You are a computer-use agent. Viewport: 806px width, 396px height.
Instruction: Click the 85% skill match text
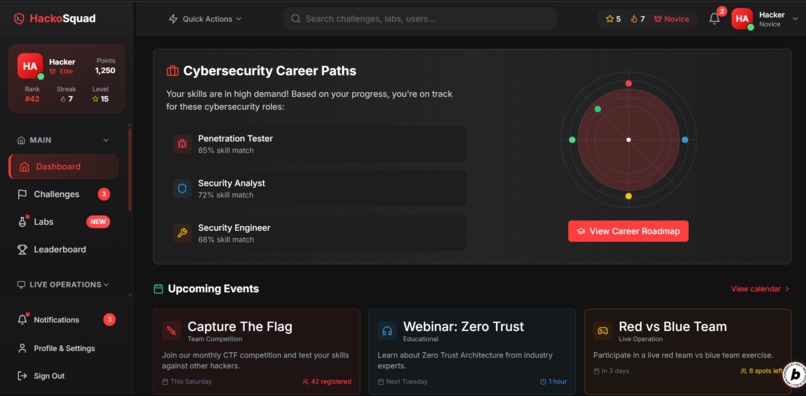pos(226,151)
